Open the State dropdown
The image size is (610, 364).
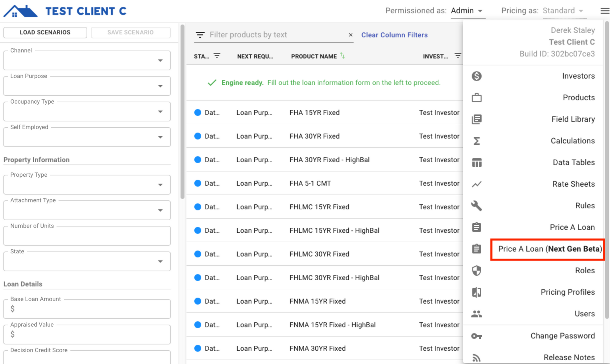pyautogui.click(x=87, y=261)
